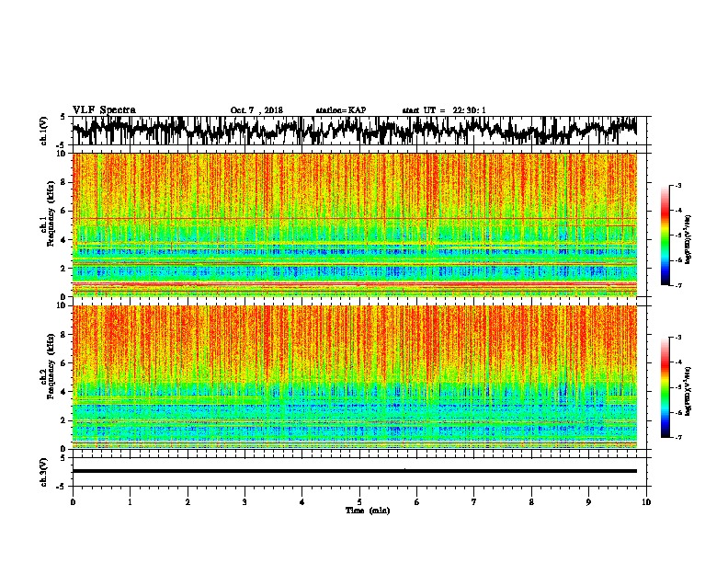The height and width of the screenshot is (563, 728).
Task: Click the time axis tick label "4"
Action: [302, 502]
